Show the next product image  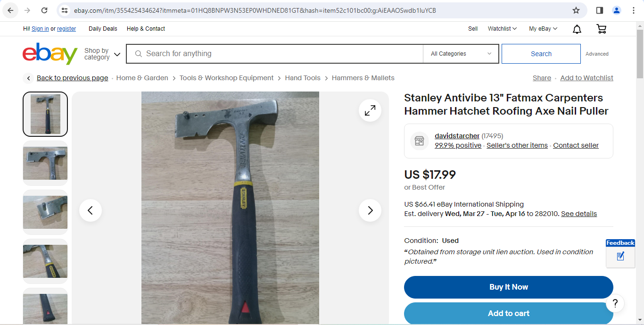pyautogui.click(x=370, y=210)
